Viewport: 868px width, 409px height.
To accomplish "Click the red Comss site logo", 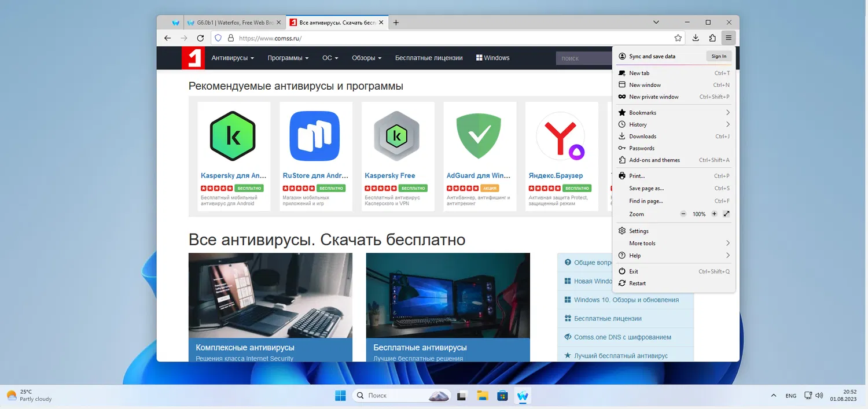I will 193,58.
